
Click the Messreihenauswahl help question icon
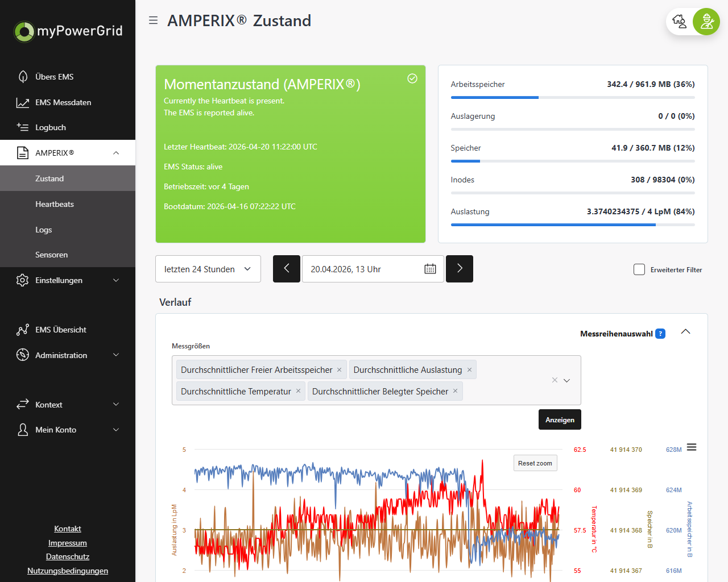[660, 334]
